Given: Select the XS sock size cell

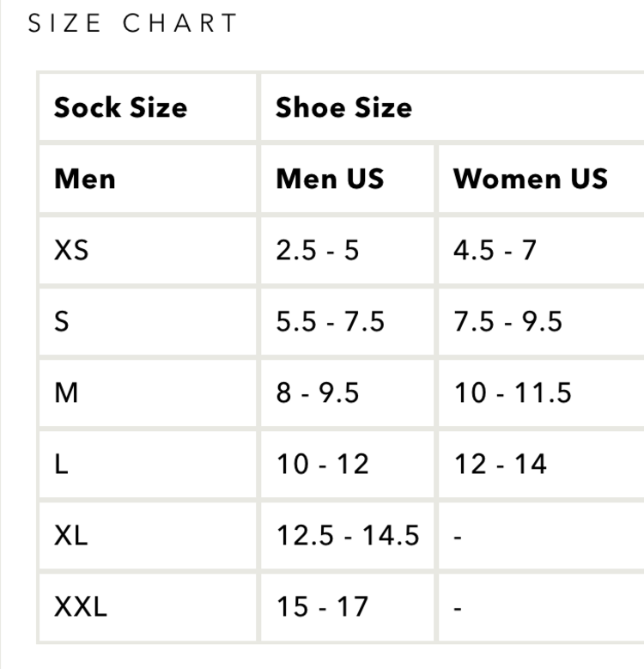Looking at the screenshot, I should coord(72,250).
